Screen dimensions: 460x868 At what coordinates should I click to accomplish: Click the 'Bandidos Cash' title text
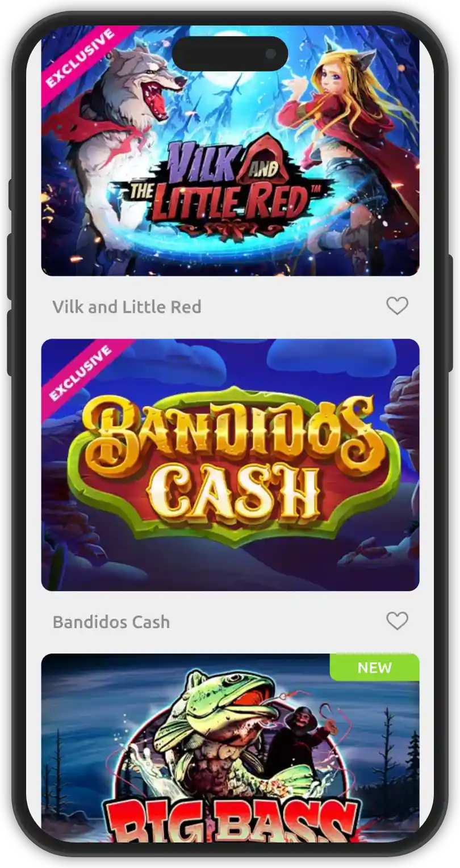[111, 622]
